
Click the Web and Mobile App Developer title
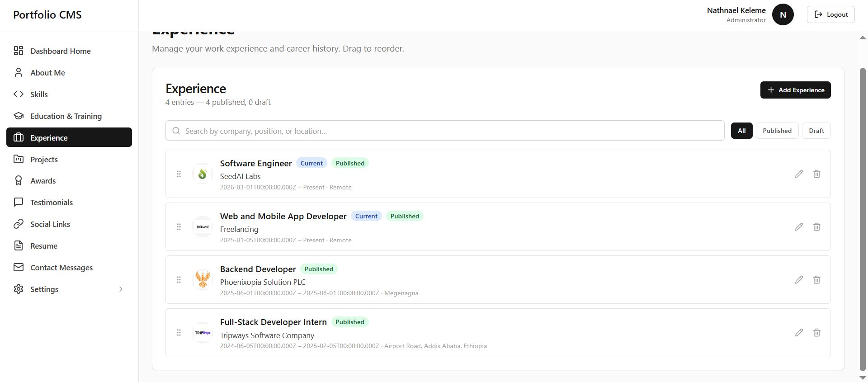point(283,216)
